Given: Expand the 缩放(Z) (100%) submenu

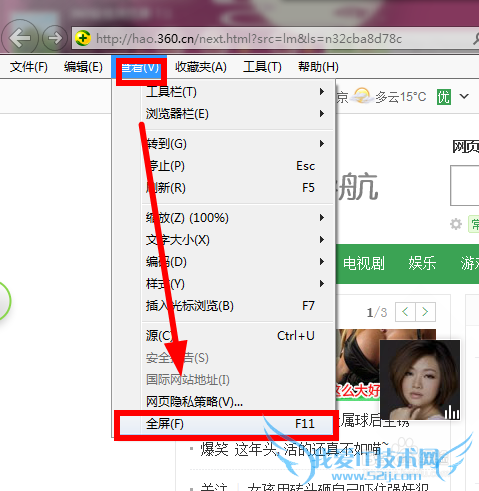Looking at the screenshot, I should (x=223, y=218).
